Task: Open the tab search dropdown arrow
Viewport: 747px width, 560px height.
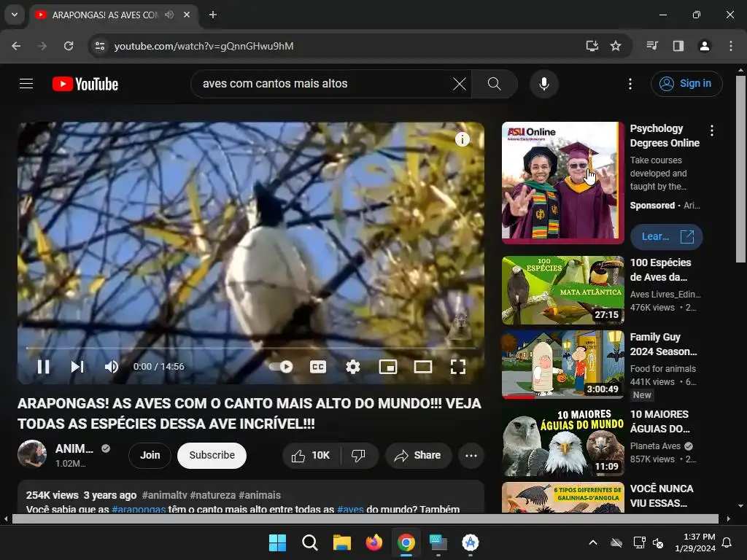Action: pyautogui.click(x=15, y=15)
